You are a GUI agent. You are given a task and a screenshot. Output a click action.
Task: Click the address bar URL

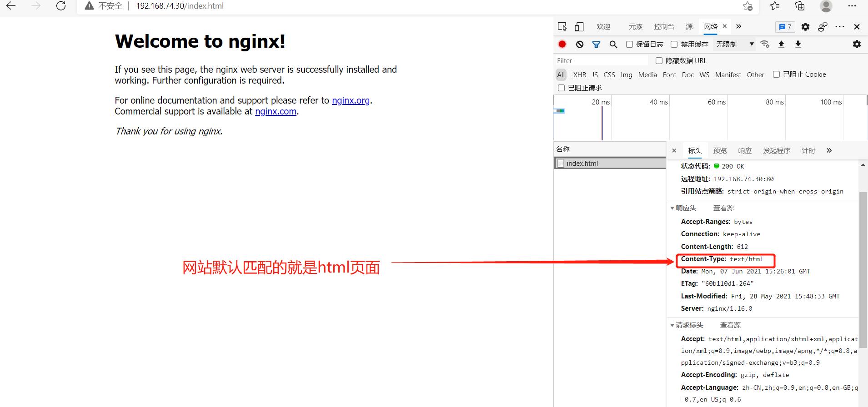click(180, 6)
